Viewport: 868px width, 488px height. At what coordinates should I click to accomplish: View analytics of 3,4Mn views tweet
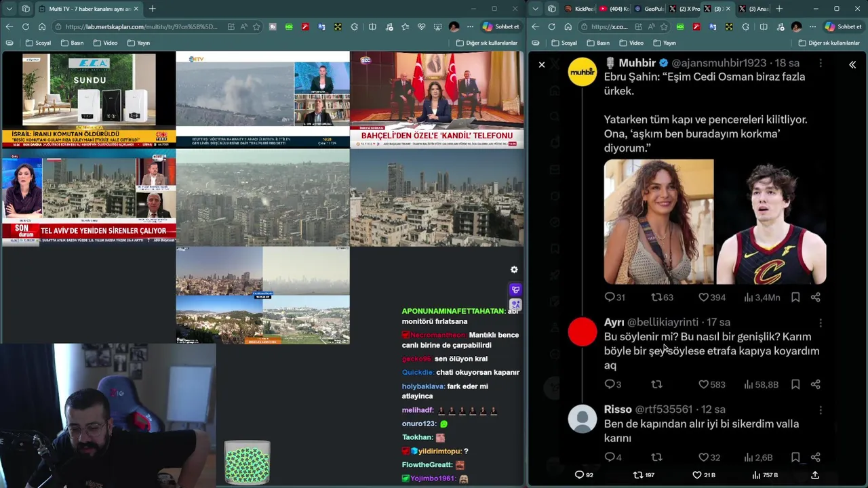(762, 297)
